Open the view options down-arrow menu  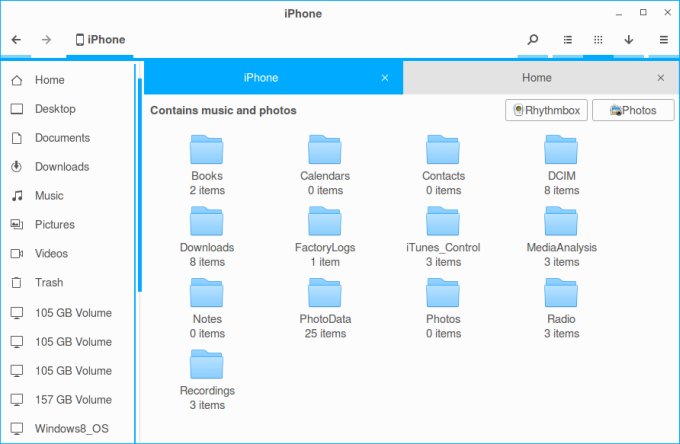[x=629, y=40]
